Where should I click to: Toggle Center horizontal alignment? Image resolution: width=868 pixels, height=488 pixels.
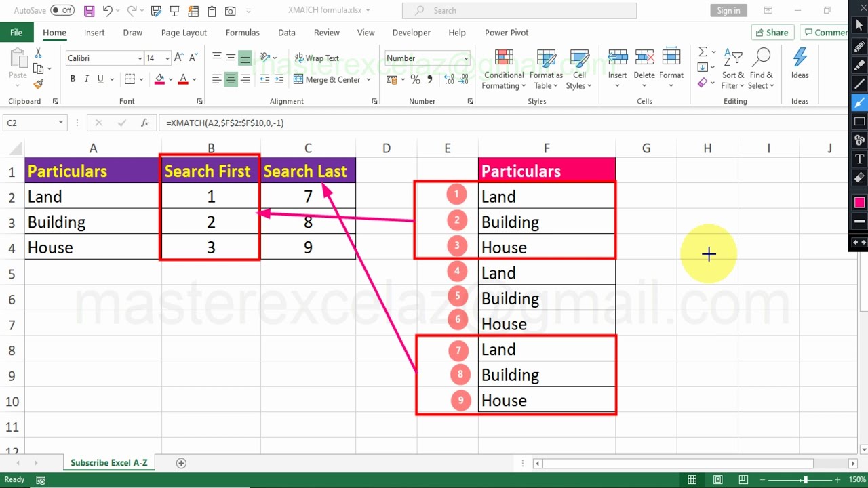point(231,79)
